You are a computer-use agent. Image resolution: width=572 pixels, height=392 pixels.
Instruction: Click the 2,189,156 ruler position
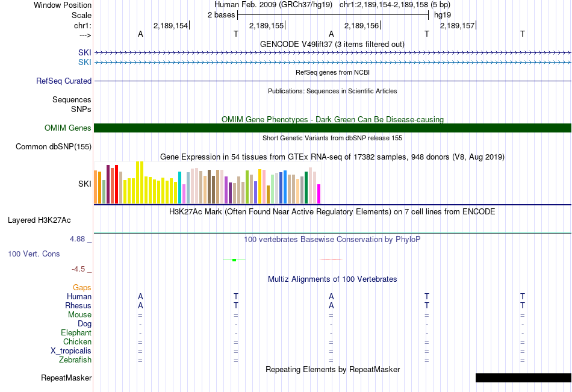[362, 25]
